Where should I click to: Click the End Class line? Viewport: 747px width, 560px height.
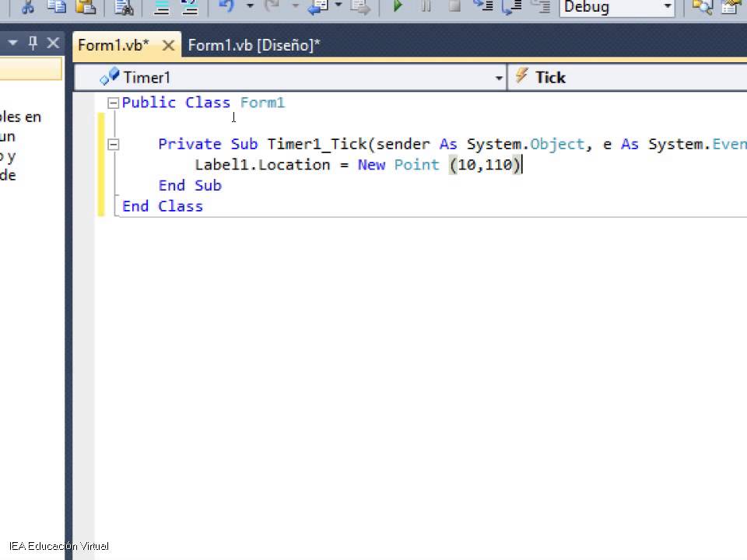pos(163,206)
